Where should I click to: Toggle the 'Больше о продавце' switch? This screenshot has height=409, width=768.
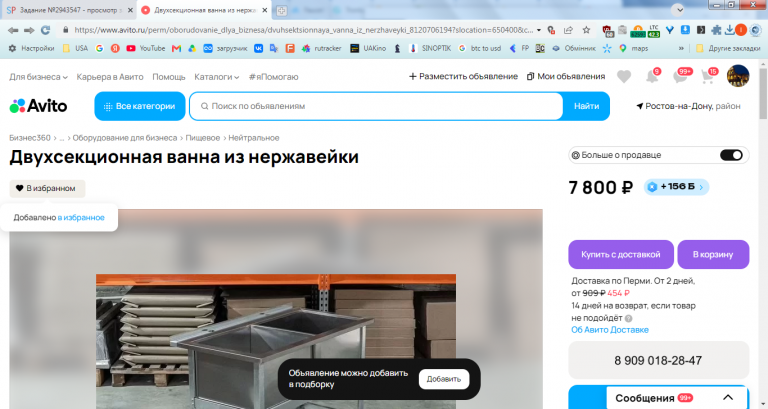click(x=731, y=155)
